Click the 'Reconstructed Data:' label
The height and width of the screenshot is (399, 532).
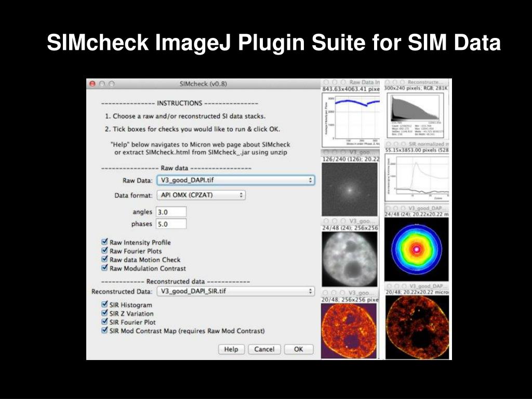click(x=122, y=291)
